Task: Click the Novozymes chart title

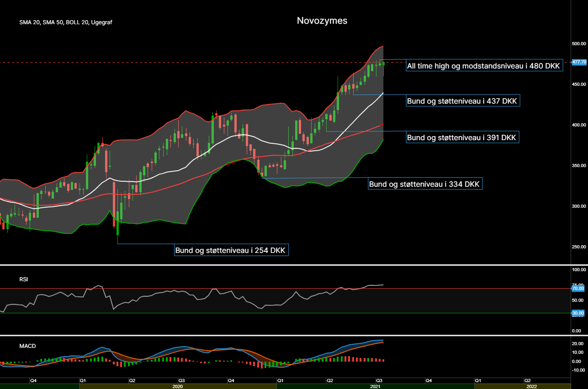Action: [322, 21]
